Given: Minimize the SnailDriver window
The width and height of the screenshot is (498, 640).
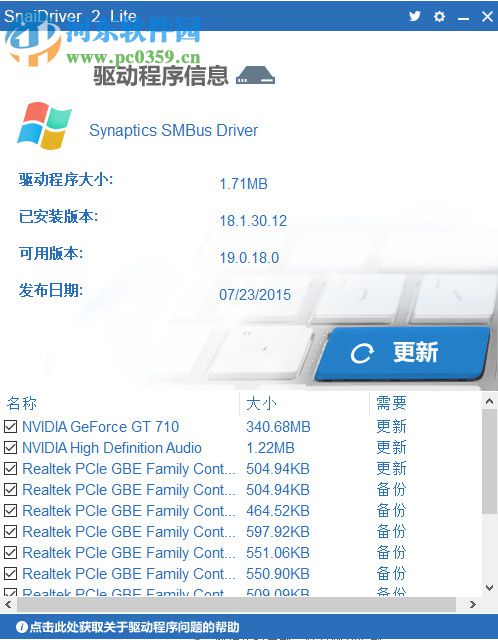Looking at the screenshot, I should point(463,19).
